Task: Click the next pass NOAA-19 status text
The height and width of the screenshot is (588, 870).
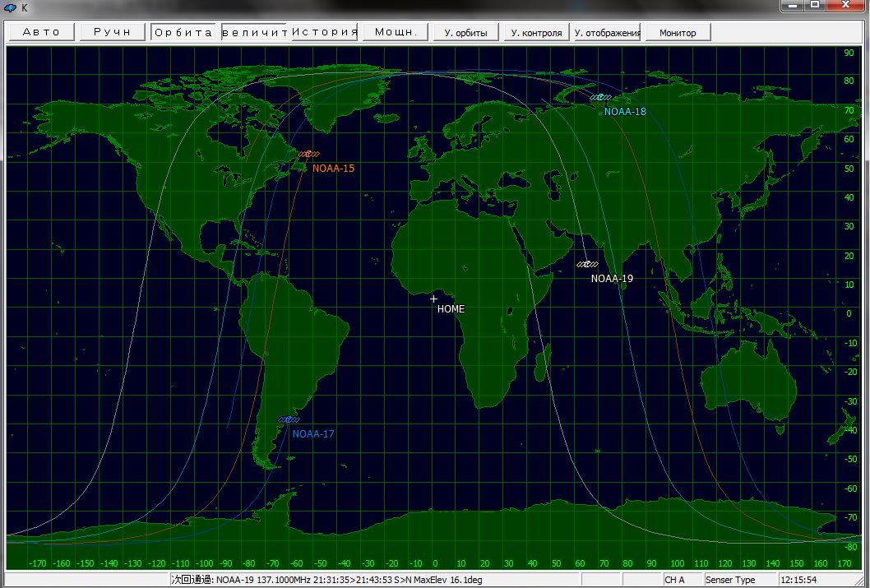Action: pos(326,580)
